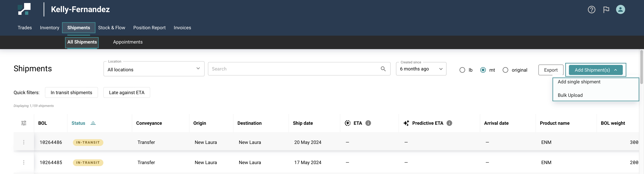Click the Status column sort icon
This screenshot has width=644, height=174.
[x=93, y=123]
